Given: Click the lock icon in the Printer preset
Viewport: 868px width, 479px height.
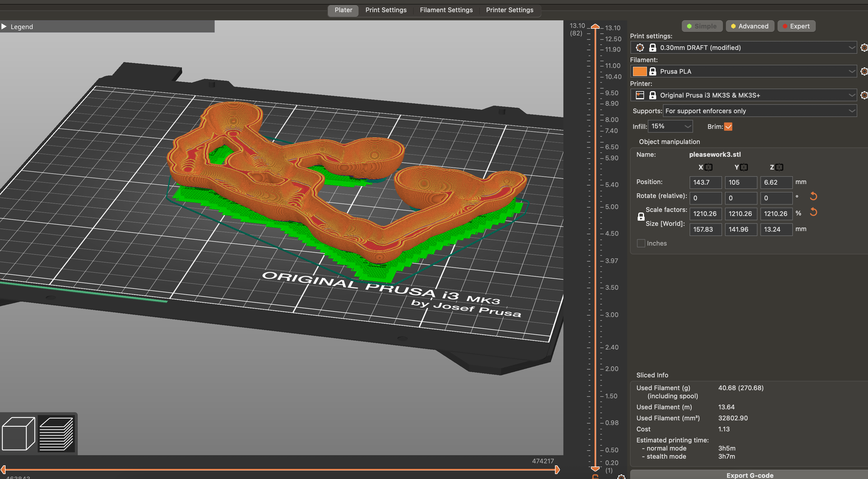Looking at the screenshot, I should (x=653, y=96).
